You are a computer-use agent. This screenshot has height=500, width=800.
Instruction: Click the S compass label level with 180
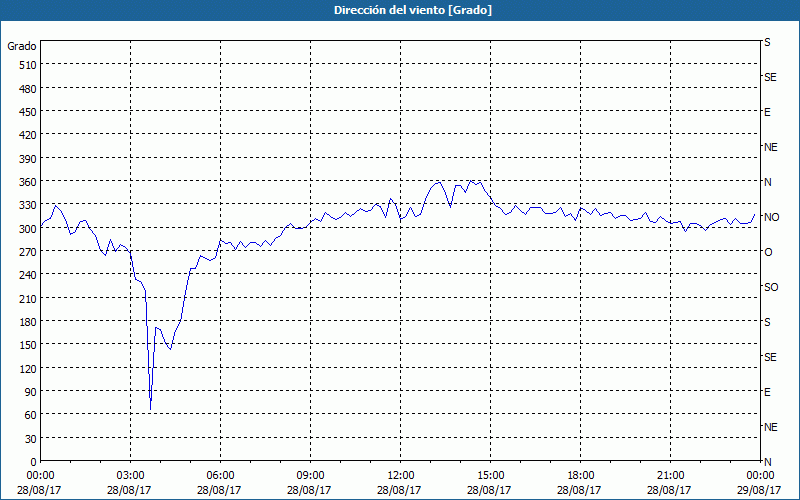point(767,322)
